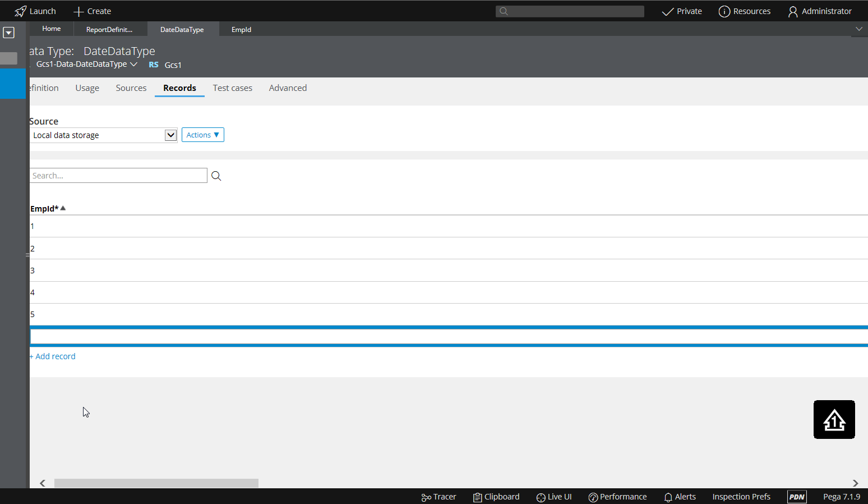This screenshot has width=868, height=504.
Task: Expand the Gcs1-Data-DateDataType class chevron
Action: coord(133,65)
